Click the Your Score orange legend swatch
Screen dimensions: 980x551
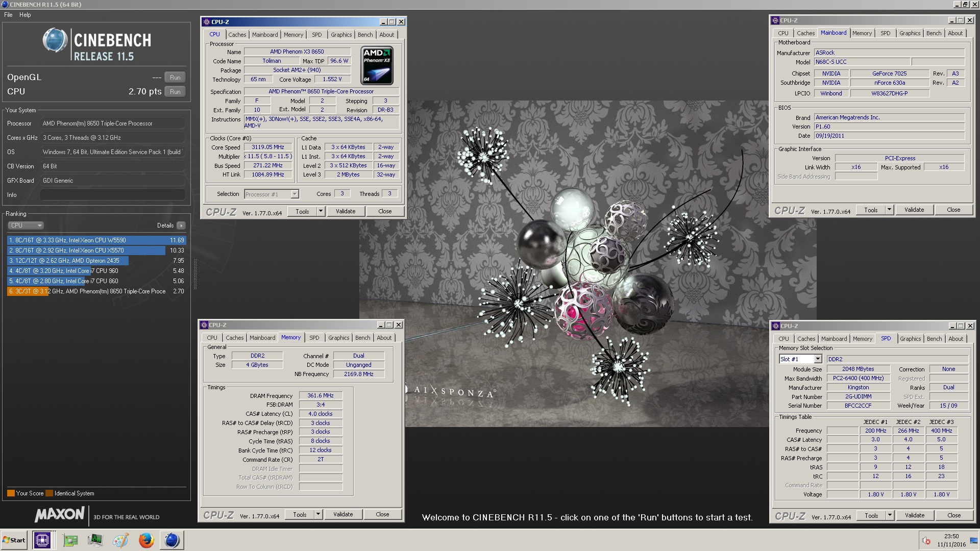tap(11, 493)
